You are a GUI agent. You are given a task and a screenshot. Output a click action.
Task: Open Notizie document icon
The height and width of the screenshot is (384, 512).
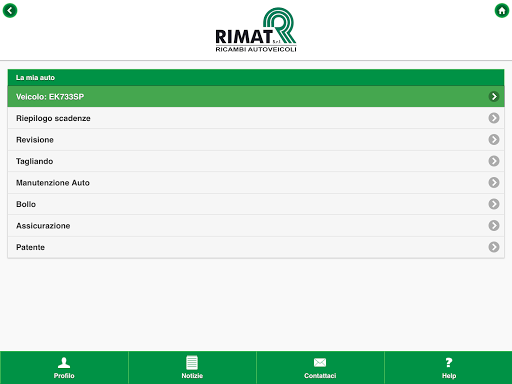(192, 362)
